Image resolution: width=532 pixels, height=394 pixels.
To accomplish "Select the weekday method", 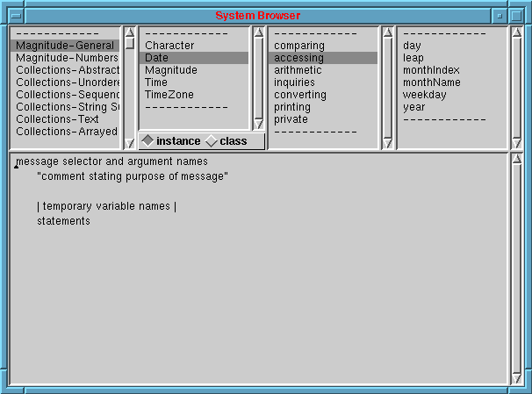I will click(451, 95).
